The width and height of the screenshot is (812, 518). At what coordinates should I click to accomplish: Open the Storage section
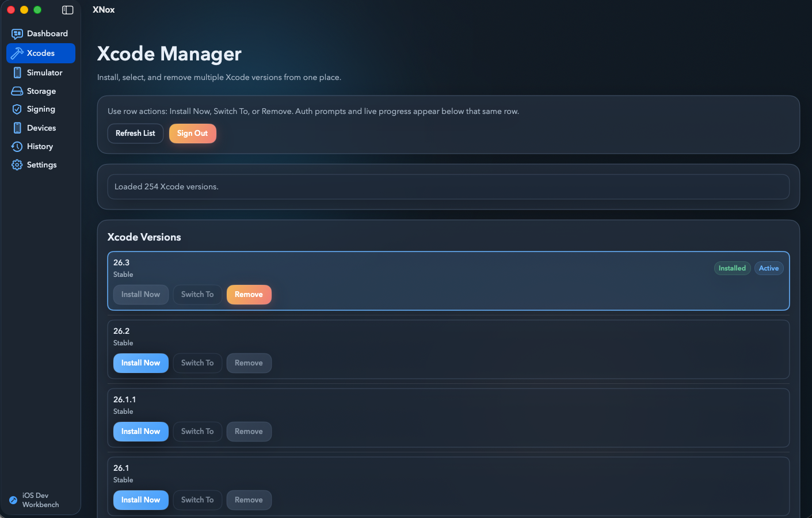tap(40, 91)
